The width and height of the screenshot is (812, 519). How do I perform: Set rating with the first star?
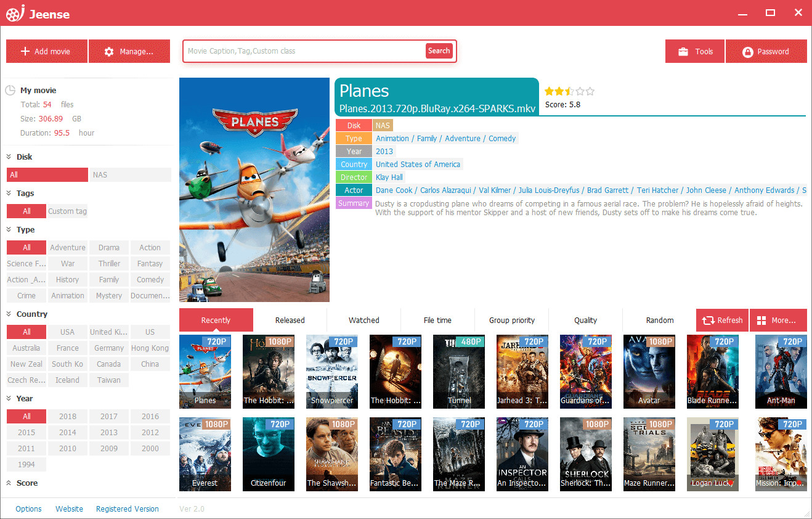tap(548, 91)
